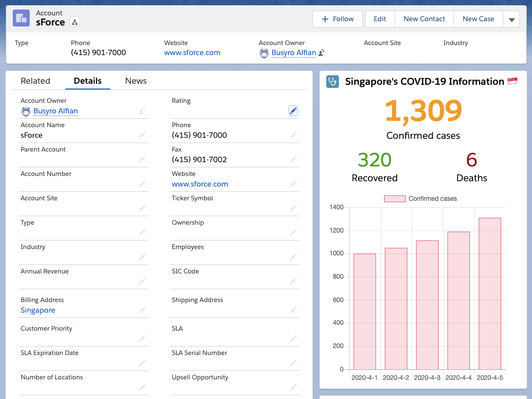This screenshot has height=399, width=532.
Task: Toggle Confirmed cases legend in chart
Action: pyautogui.click(x=421, y=199)
